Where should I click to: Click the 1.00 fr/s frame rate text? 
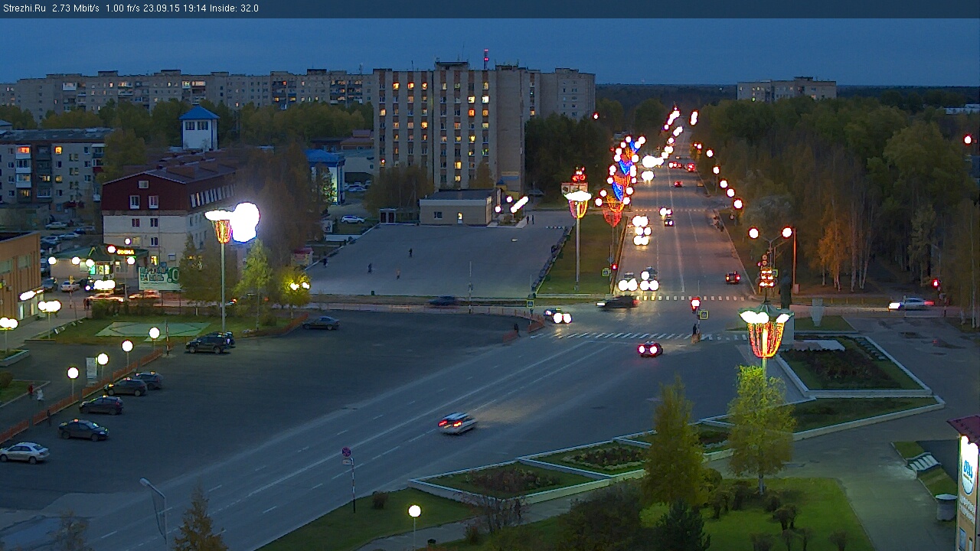click(122, 8)
